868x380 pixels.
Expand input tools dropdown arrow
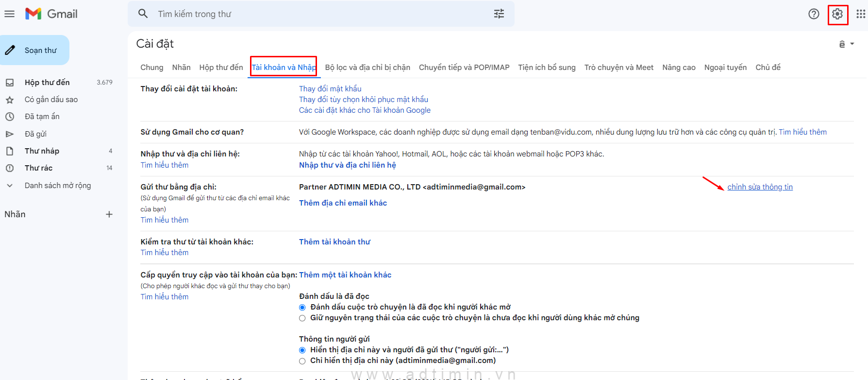(x=852, y=44)
